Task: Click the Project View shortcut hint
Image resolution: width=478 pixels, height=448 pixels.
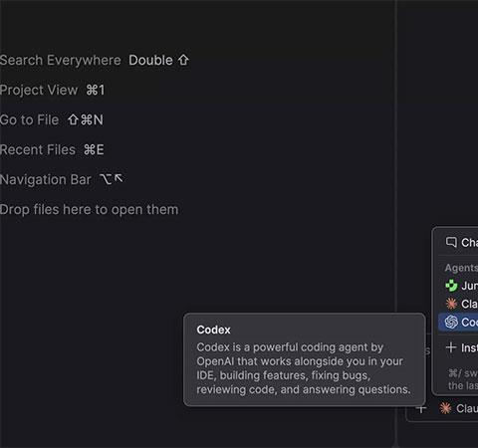Action: (52, 90)
